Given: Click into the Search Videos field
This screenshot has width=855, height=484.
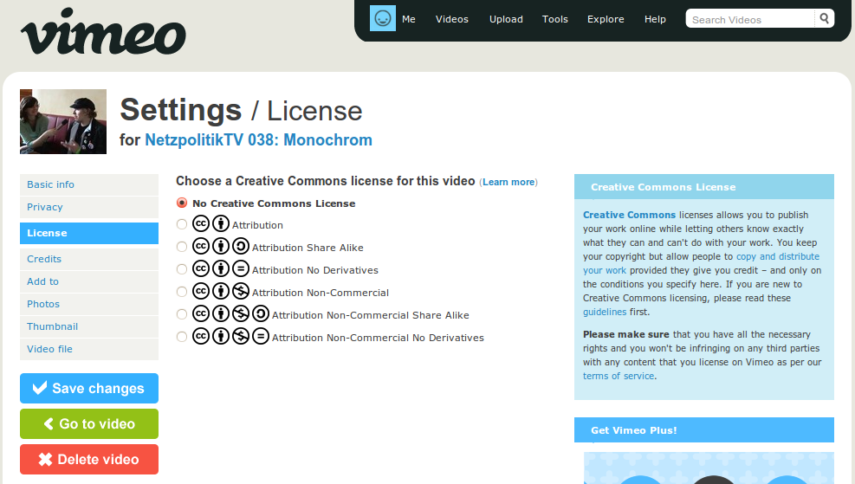Looking at the screenshot, I should click(x=750, y=19).
